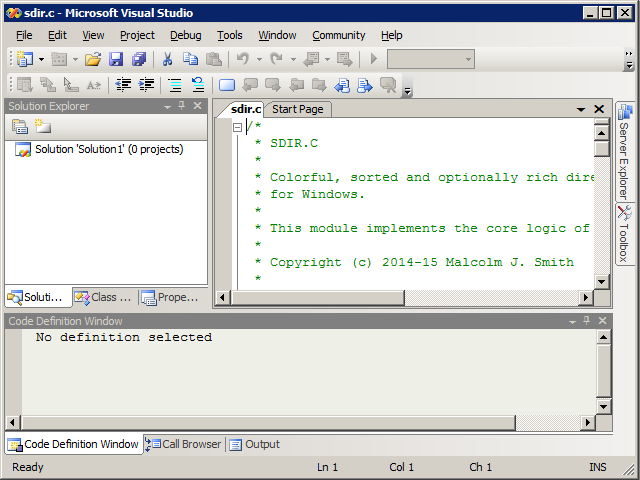Open the Undo history dropdown arrow
This screenshot has width=640, height=480.
coord(259,60)
